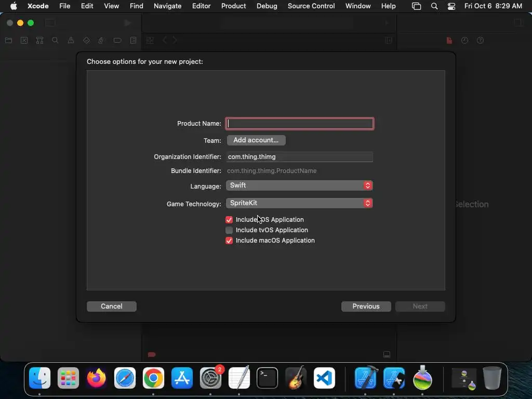Go forward with the editor forward chevron

(x=175, y=41)
